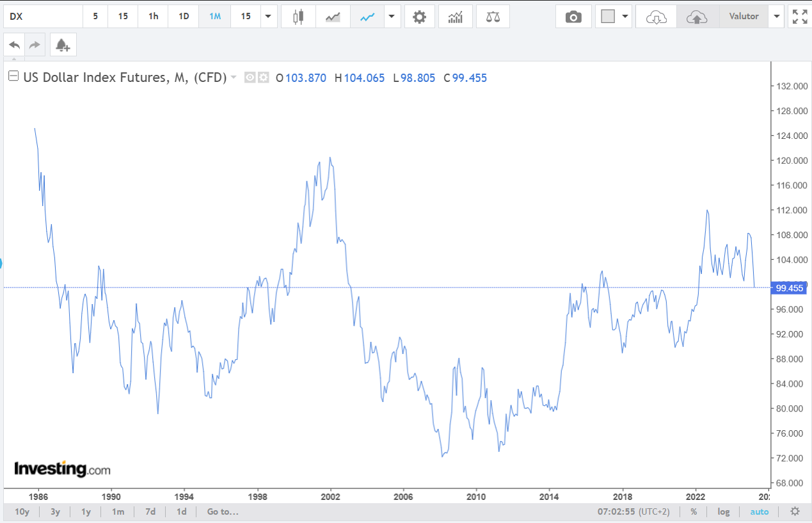This screenshot has height=523, width=812.
Task: Open the indicators panel
Action: [456, 17]
